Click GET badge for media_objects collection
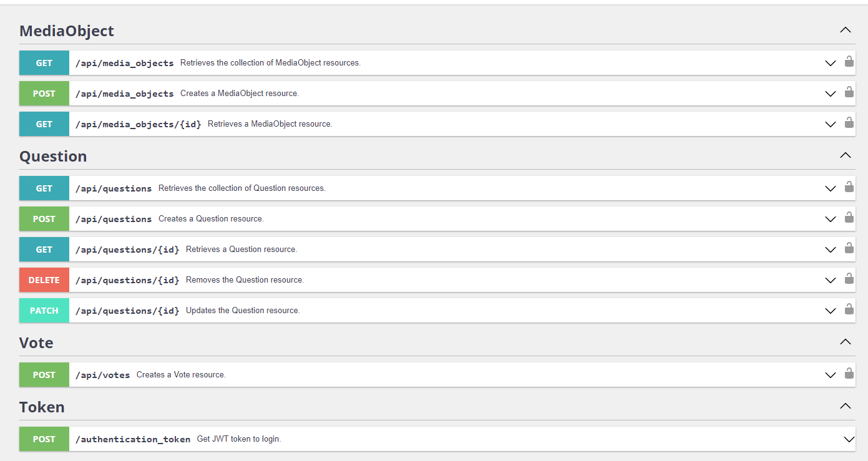 coord(44,63)
